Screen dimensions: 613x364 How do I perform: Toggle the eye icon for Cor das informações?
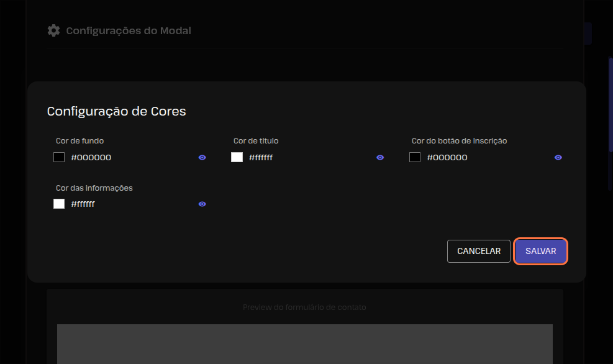pos(202,204)
